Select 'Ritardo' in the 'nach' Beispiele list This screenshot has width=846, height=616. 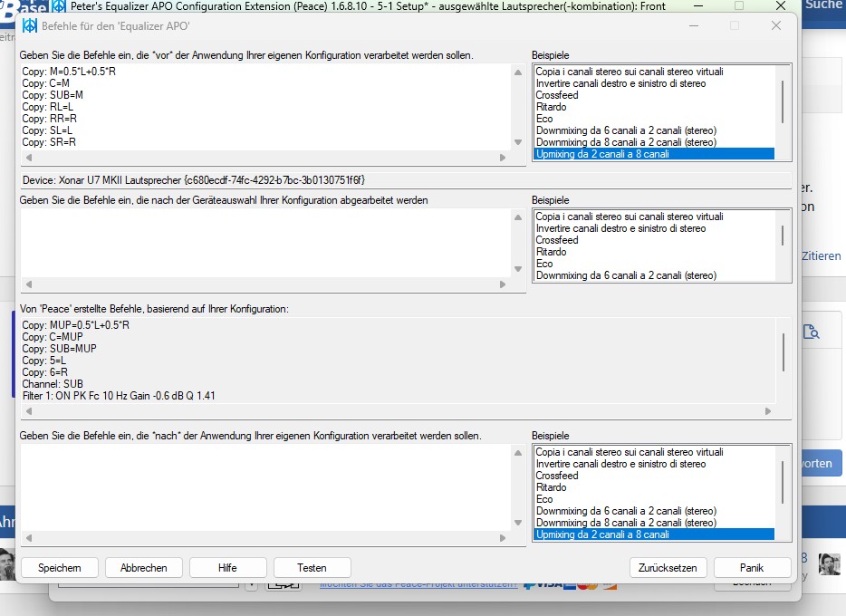click(x=654, y=487)
